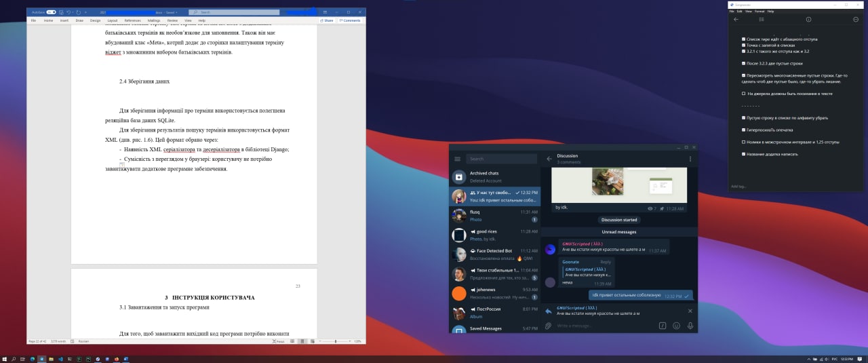The width and height of the screenshot is (868, 363).
Task: Click the proofing check icon in status bar
Action: 73,341
